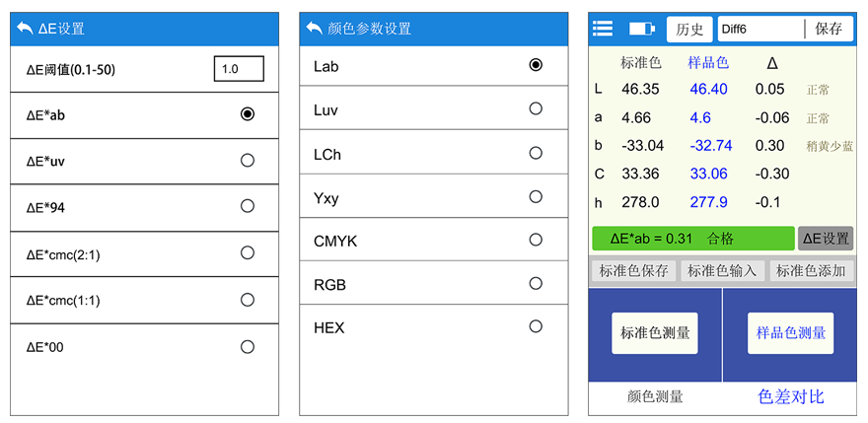Select the Luv color parameter
868x423 pixels.
[536, 108]
